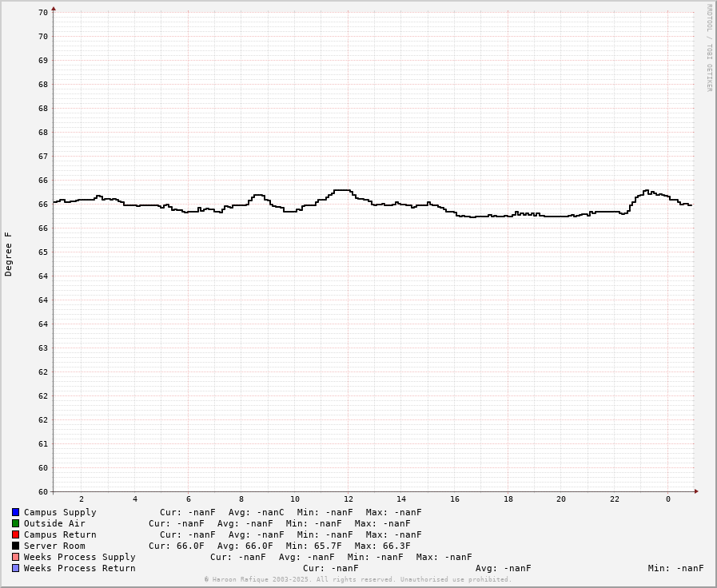Select the Outside Air legend label
Screen dimensions: 717x588
click(54, 523)
